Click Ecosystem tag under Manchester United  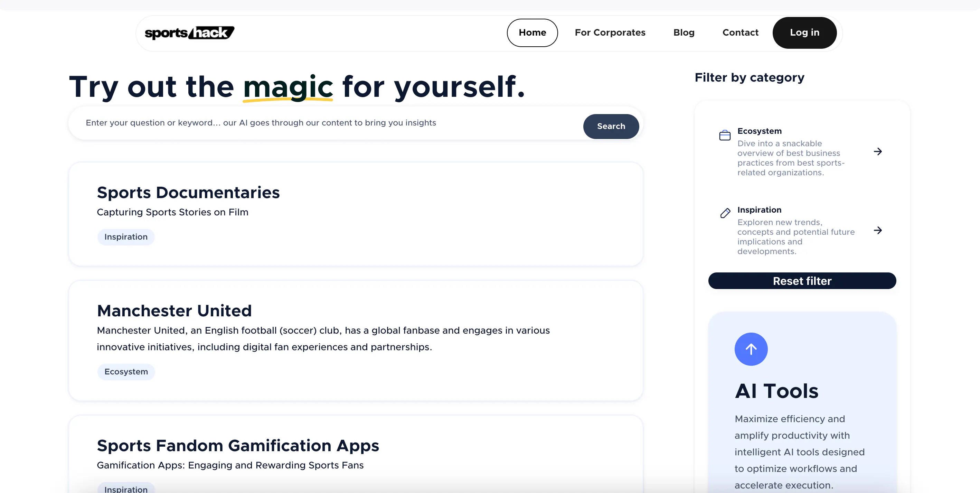126,372
